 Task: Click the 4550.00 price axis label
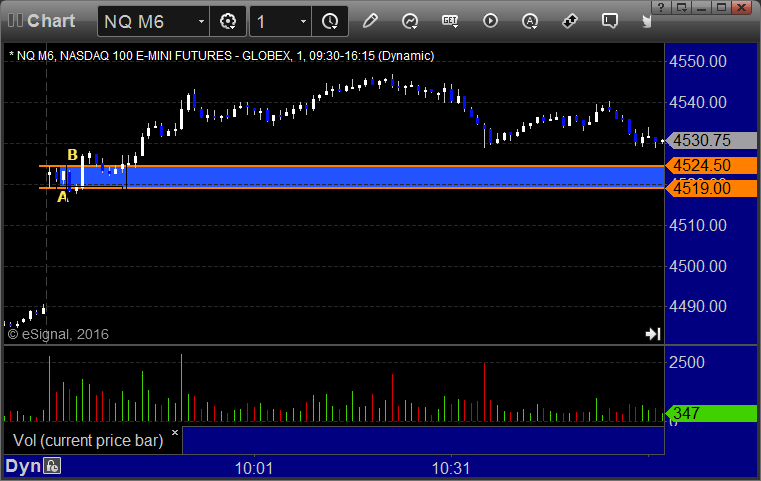click(698, 62)
